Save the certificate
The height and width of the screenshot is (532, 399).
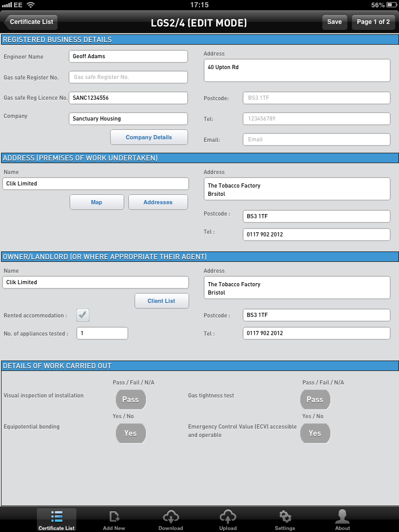point(335,22)
